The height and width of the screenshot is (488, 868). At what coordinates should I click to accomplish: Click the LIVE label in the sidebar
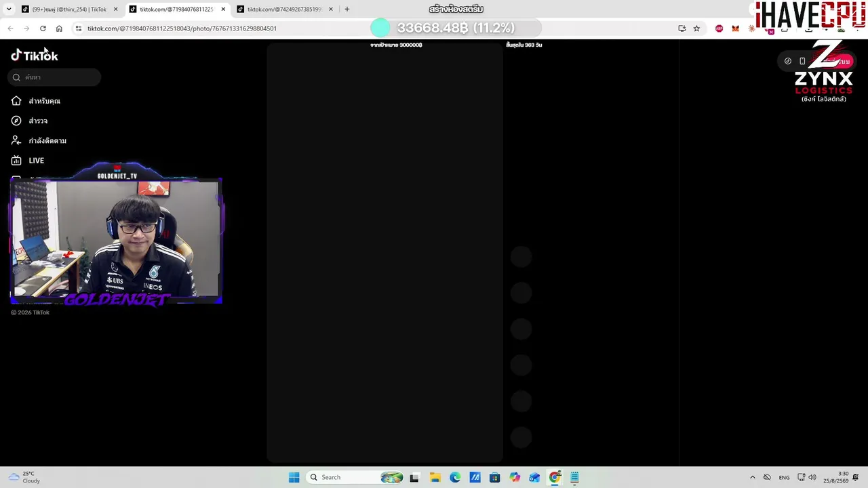coord(37,161)
